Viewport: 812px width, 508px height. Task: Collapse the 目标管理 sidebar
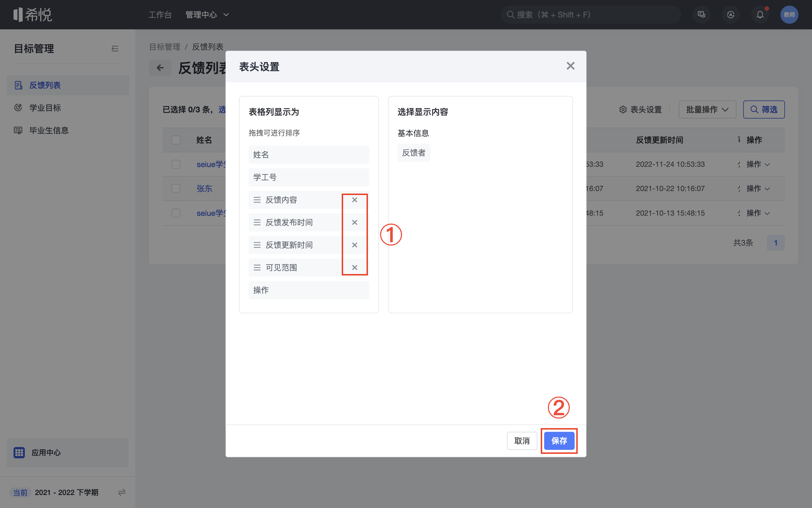pos(115,49)
